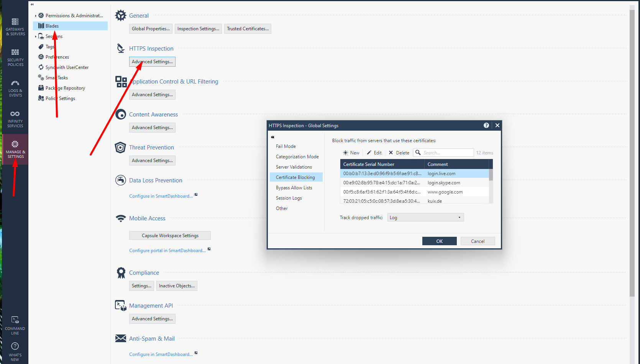Open Gateways & Servers view
Screen dimensions: 640x364
pyautogui.click(x=15, y=26)
